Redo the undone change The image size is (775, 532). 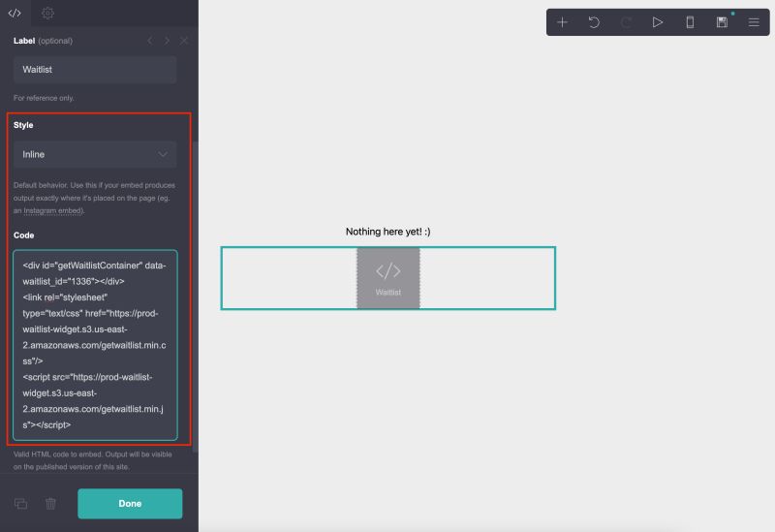point(626,22)
